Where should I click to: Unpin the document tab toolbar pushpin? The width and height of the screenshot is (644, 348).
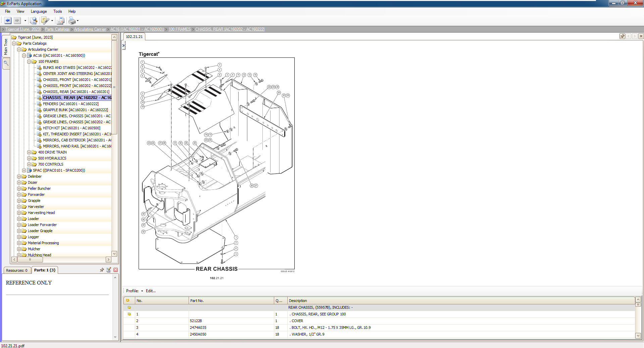tap(623, 36)
